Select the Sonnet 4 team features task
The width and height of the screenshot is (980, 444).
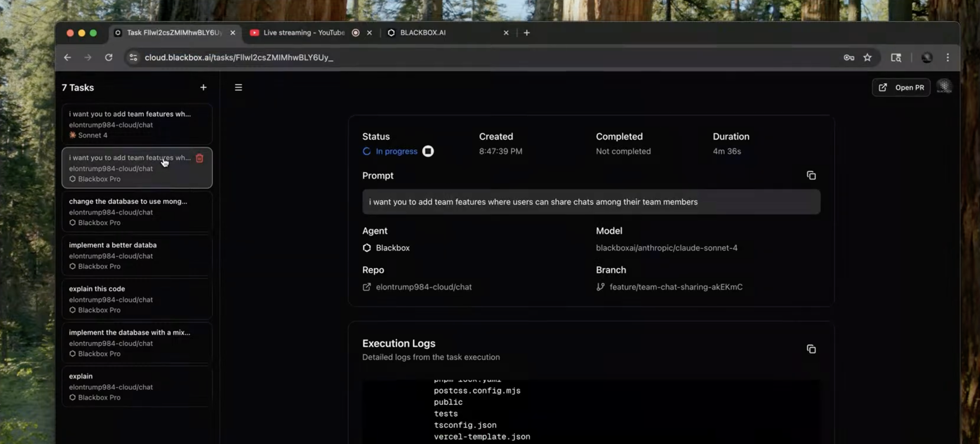point(137,124)
